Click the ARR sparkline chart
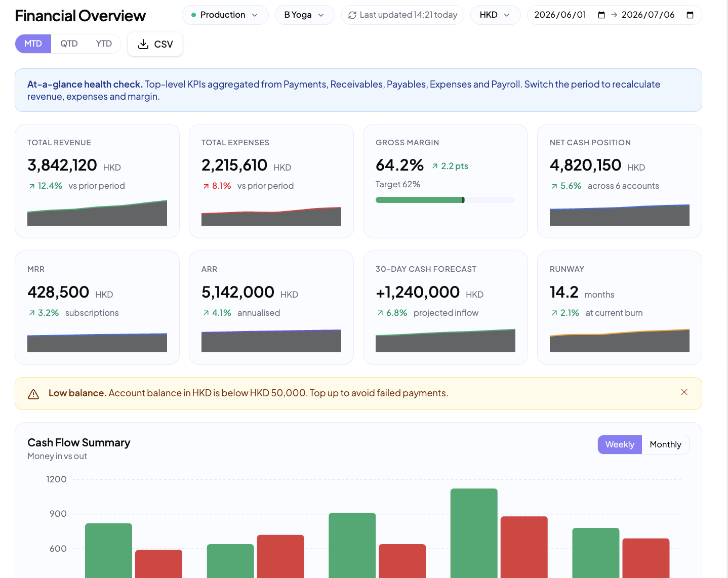 271,341
